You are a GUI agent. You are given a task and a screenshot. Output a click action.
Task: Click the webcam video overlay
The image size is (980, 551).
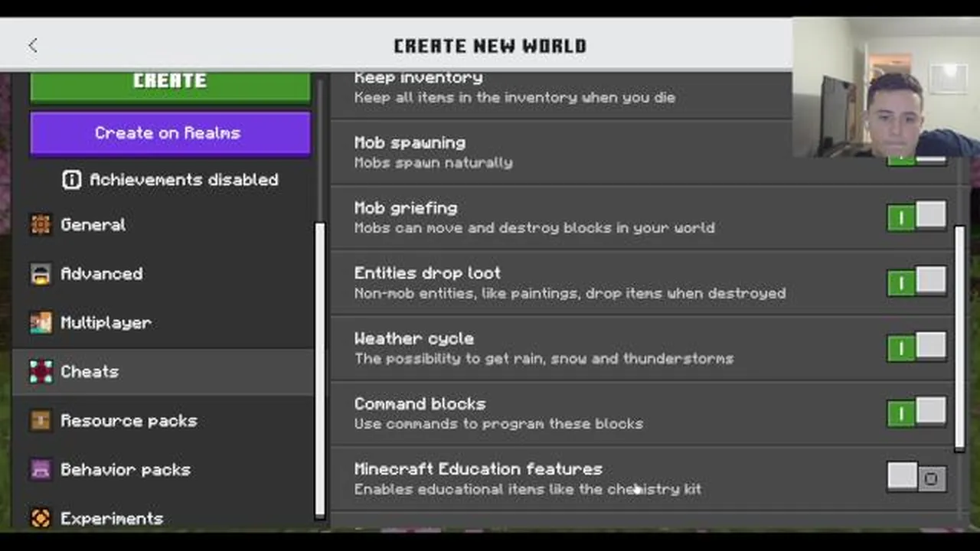[x=886, y=86]
